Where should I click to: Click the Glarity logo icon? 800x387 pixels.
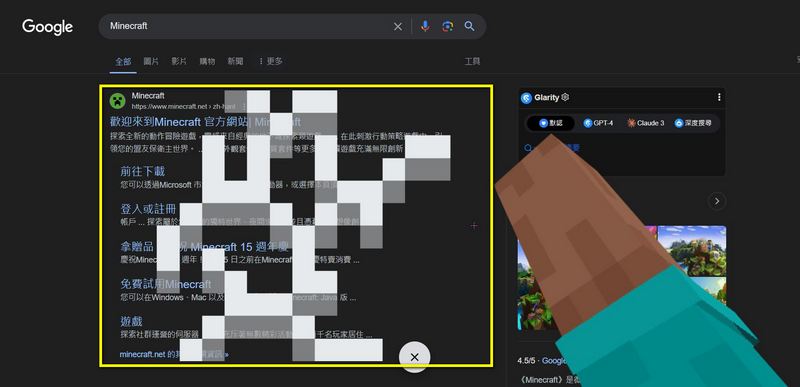tap(527, 98)
